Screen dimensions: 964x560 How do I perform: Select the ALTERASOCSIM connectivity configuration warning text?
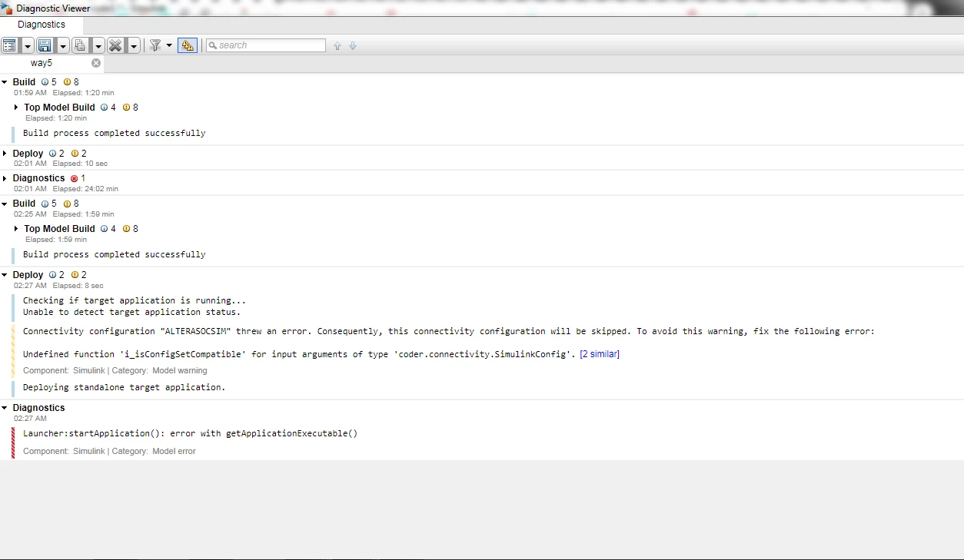pos(449,332)
